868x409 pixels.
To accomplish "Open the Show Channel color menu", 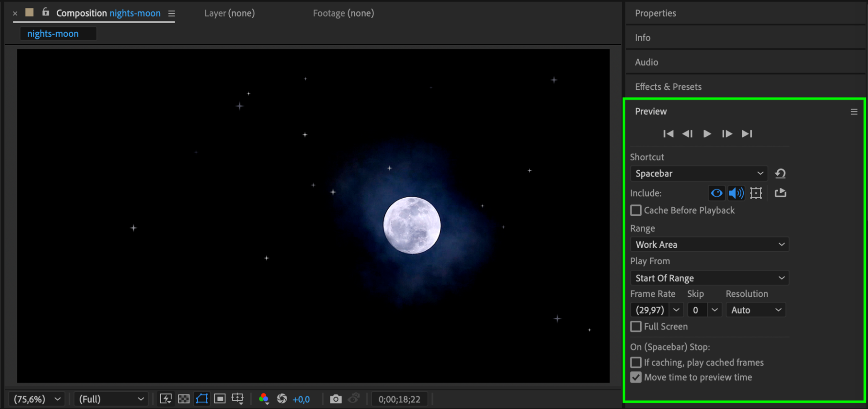I will (x=264, y=399).
